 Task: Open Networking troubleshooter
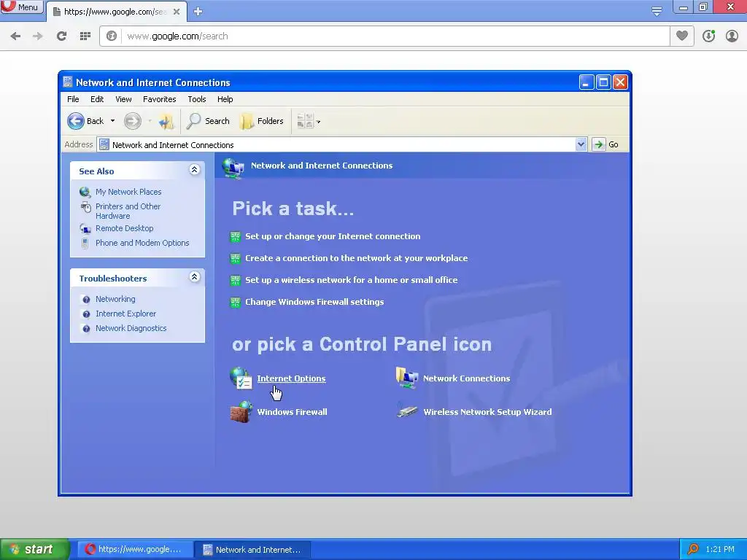click(115, 299)
